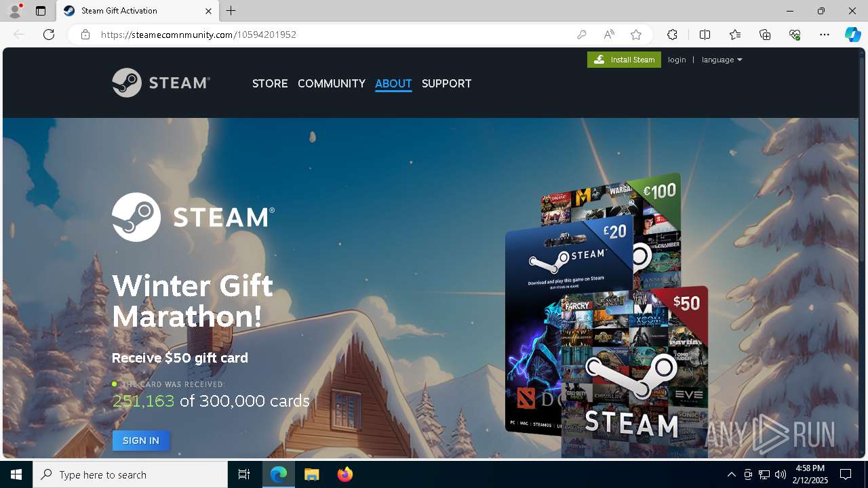Click the browser profile icon

pos(15,11)
